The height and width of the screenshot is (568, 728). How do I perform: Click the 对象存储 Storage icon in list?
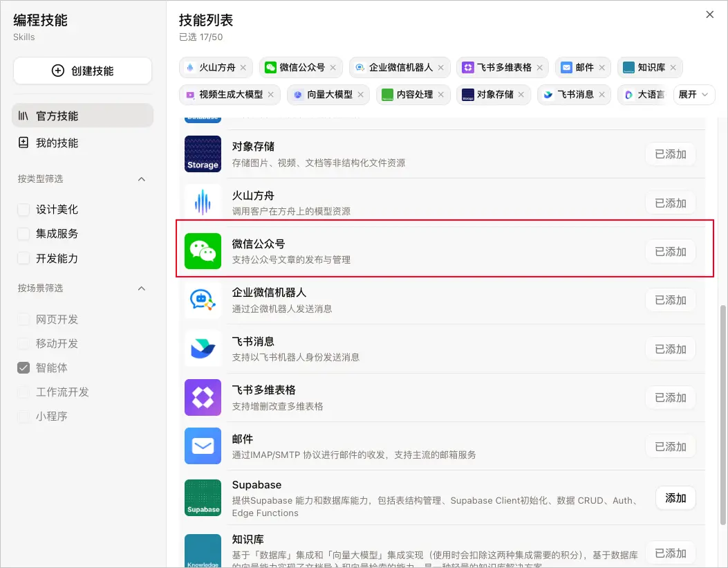[x=203, y=154]
